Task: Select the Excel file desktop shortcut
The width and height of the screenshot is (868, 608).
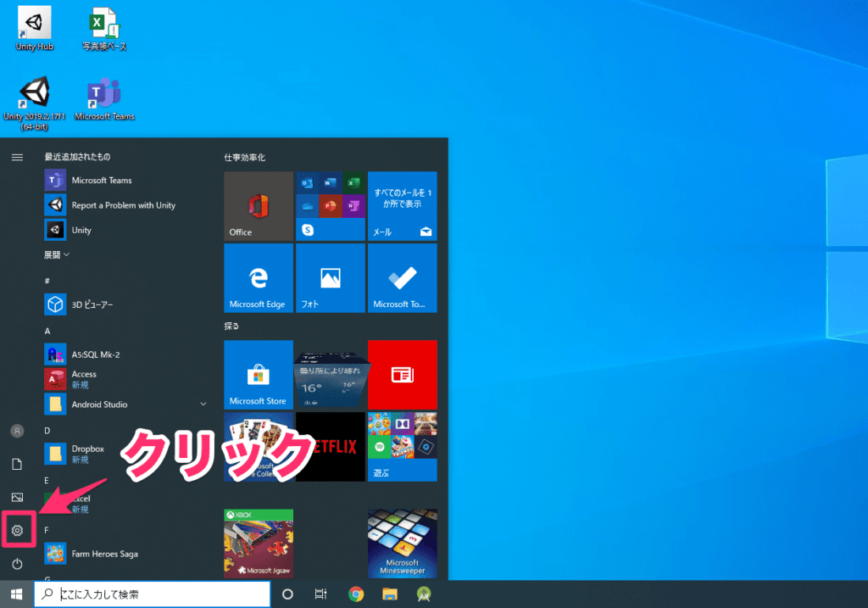Action: click(x=104, y=29)
